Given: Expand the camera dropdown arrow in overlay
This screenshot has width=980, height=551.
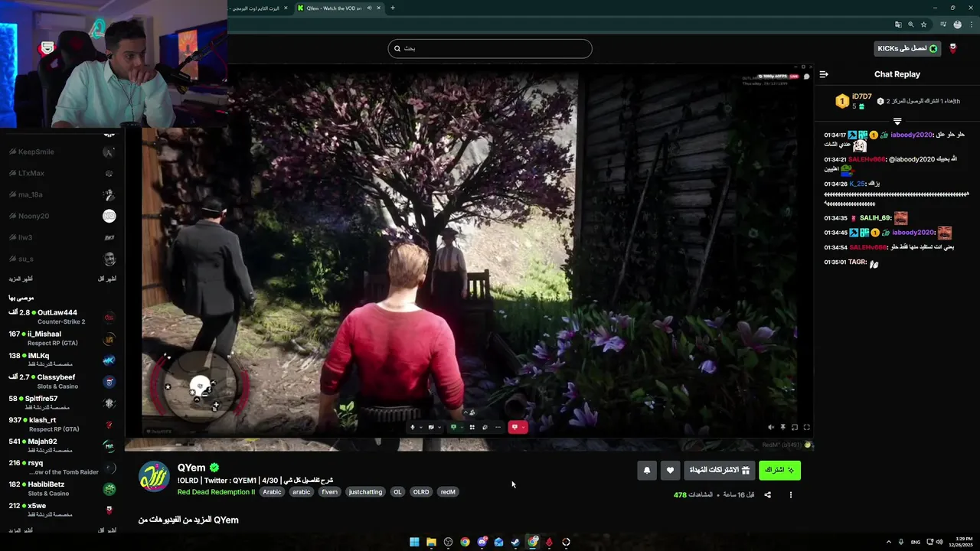Looking at the screenshot, I should coord(439,427).
